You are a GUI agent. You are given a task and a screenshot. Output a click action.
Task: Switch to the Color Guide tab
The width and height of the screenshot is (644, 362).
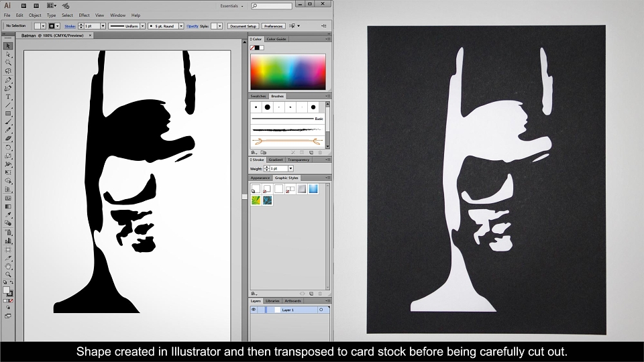[x=276, y=39]
